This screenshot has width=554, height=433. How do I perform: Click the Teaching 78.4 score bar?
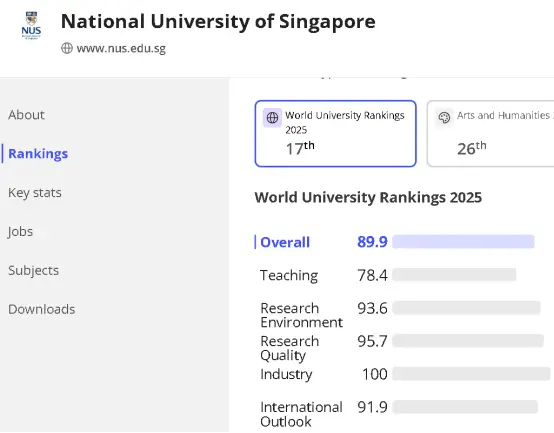454,274
